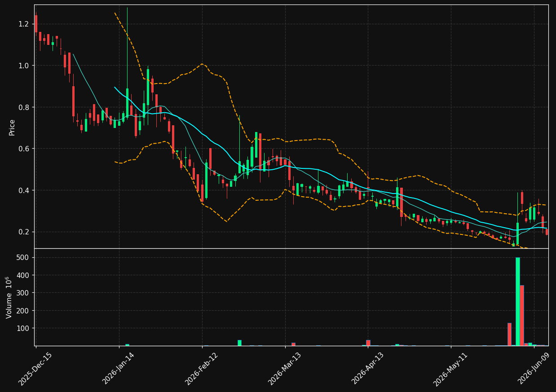Click the first red candlestick at 1.2
Screen dimensions: 556x392
(36, 24)
